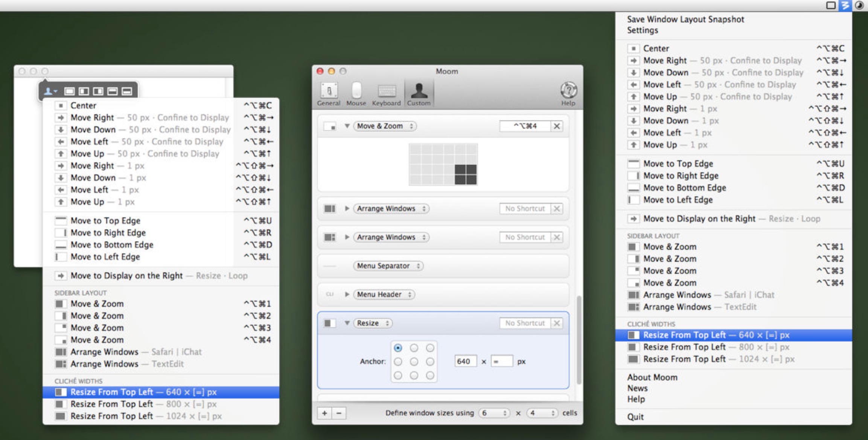
Task: Click the height field showing equals sign
Action: tap(502, 361)
